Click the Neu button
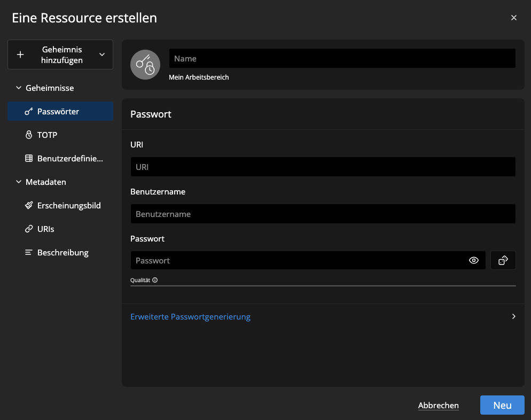Screen dimensions: 531x420 point(502,405)
